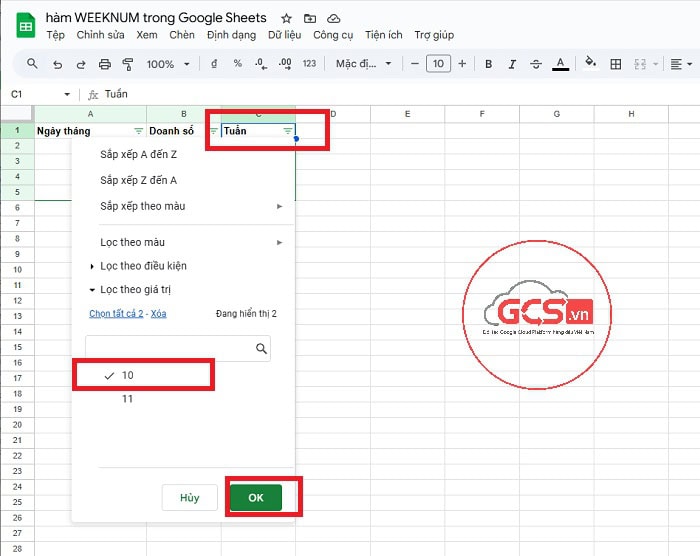700x556 pixels.
Task: Apply bold formatting
Action: click(x=489, y=64)
